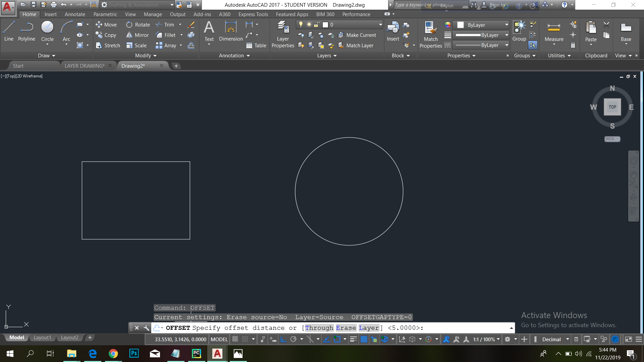Open the Parametric ribbon tab
The width and height of the screenshot is (644, 362).
coord(105,14)
